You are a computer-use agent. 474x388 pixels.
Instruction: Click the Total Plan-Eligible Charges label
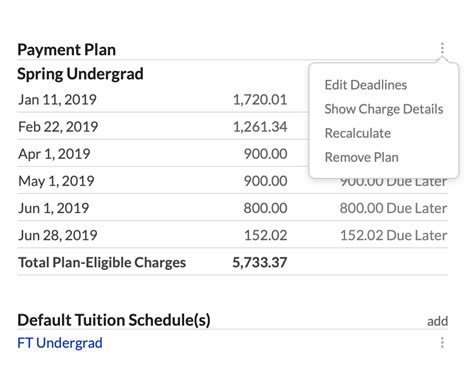pos(102,262)
